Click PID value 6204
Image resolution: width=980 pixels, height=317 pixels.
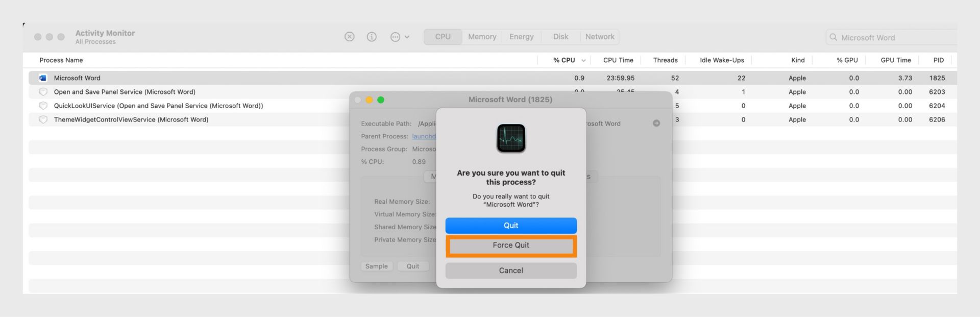[x=937, y=106]
